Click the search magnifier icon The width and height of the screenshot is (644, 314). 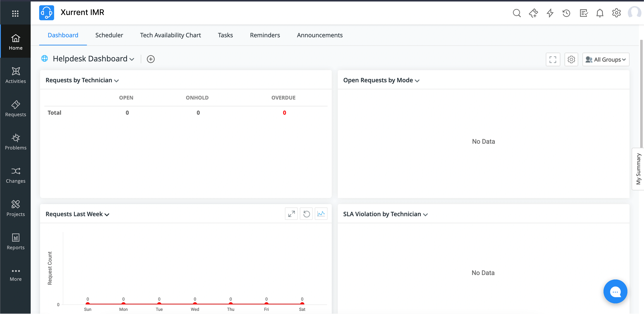click(x=516, y=13)
